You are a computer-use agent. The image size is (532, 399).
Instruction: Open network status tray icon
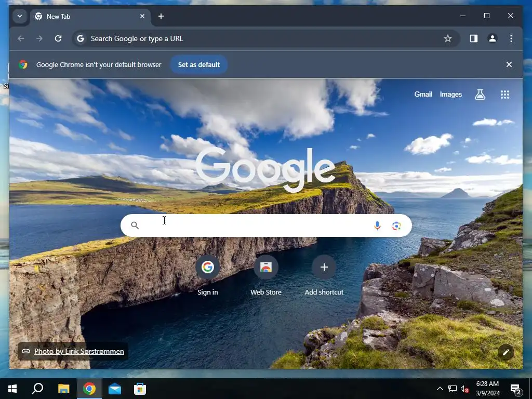tap(453, 389)
